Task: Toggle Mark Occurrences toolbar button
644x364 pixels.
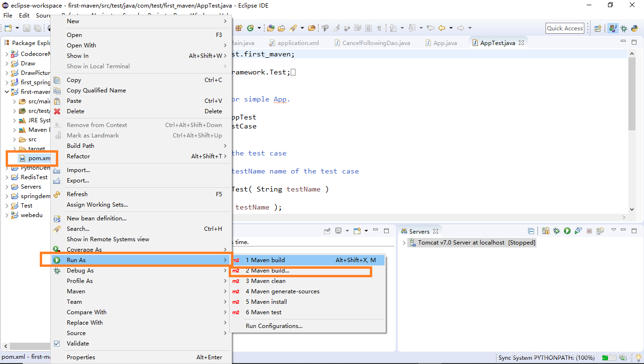Action: [x=336, y=28]
